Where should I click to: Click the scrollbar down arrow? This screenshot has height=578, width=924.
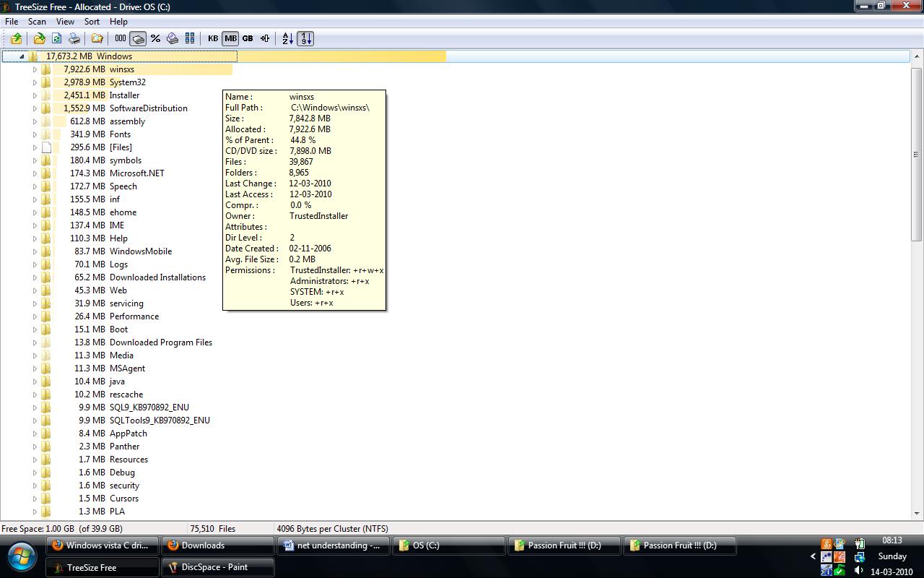(x=917, y=513)
